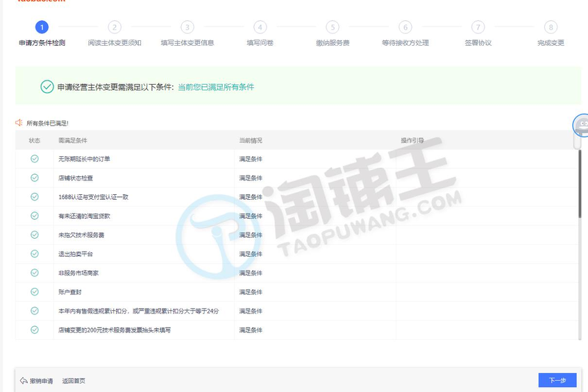The height and width of the screenshot is (392, 588).
Task: Click the 操作引导 column header
Action: pos(412,141)
